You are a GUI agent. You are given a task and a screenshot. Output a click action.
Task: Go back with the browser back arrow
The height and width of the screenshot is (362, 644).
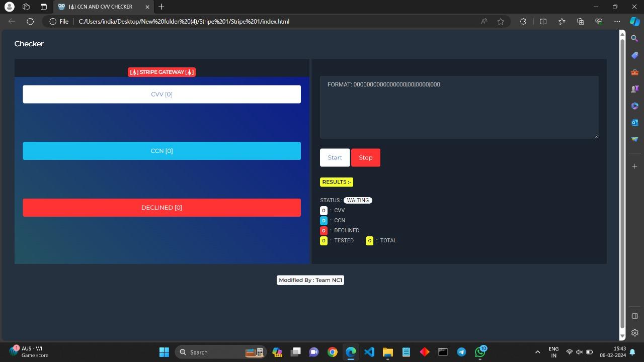point(12,21)
